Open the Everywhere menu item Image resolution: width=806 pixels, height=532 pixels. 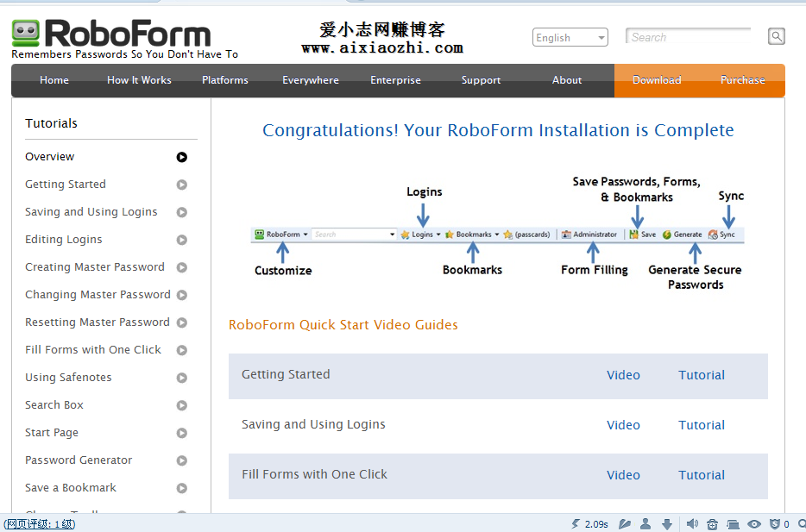pyautogui.click(x=311, y=80)
